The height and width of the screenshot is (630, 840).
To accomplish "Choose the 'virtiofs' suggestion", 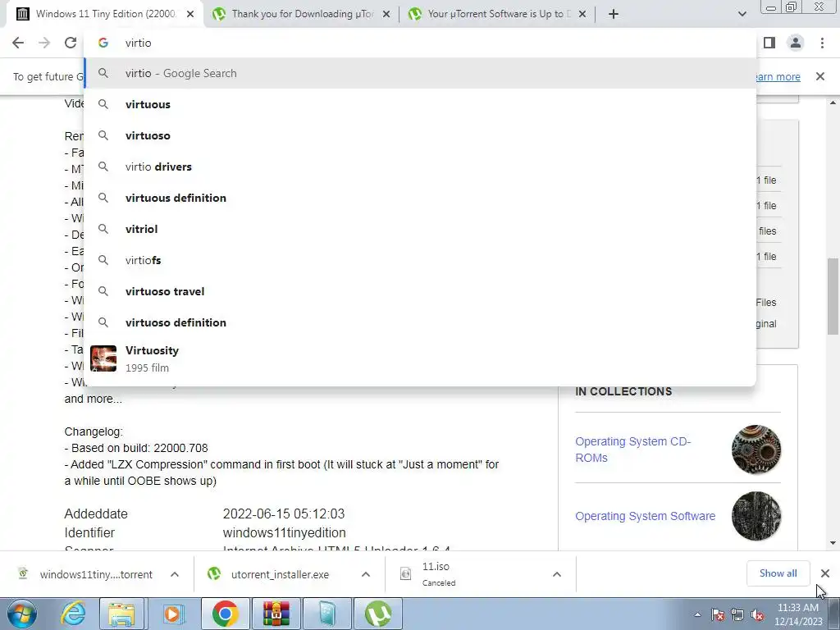I will click(420, 260).
